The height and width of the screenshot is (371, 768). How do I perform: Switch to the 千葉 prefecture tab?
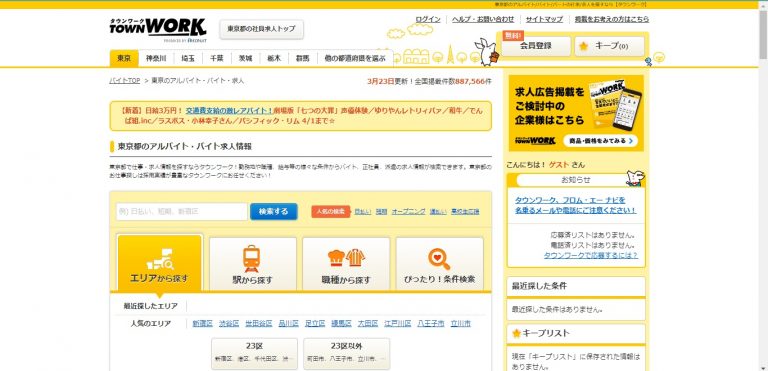217,58
